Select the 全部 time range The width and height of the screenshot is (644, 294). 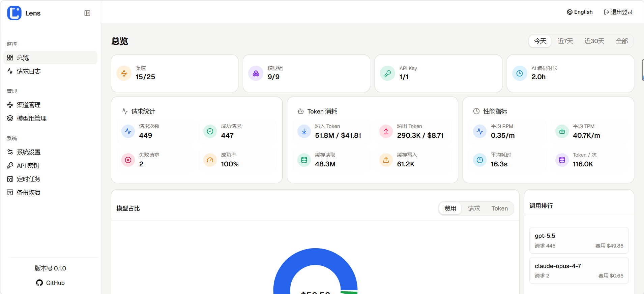point(621,41)
